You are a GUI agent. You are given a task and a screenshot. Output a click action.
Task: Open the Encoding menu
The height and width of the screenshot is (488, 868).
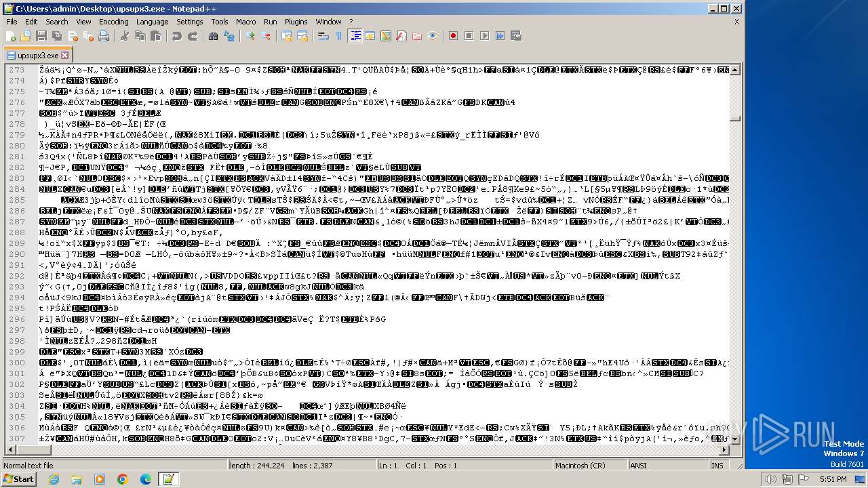[x=113, y=22]
